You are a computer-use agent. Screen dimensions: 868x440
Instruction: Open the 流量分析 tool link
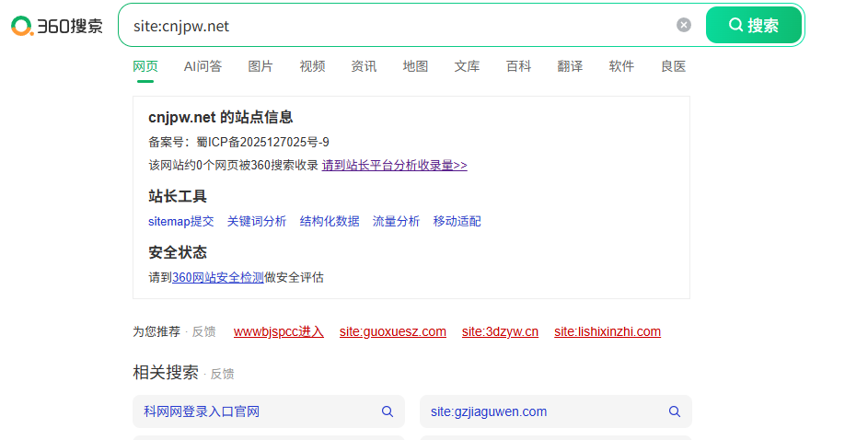[397, 222]
